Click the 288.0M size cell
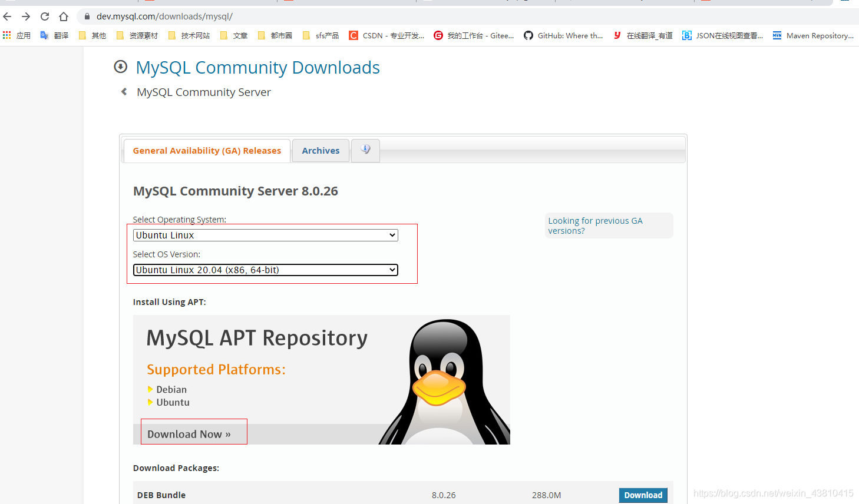The width and height of the screenshot is (859, 504). coord(546,495)
